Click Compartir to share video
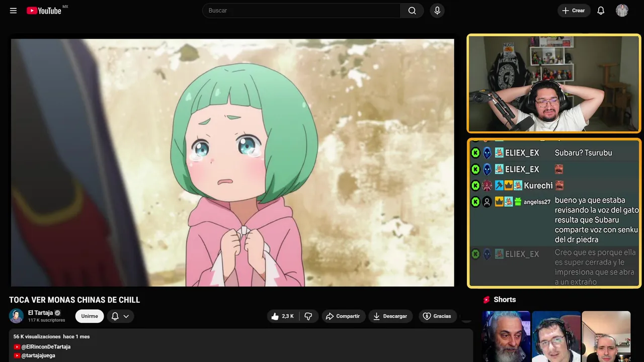Viewport: 644px width, 362px height. click(344, 316)
